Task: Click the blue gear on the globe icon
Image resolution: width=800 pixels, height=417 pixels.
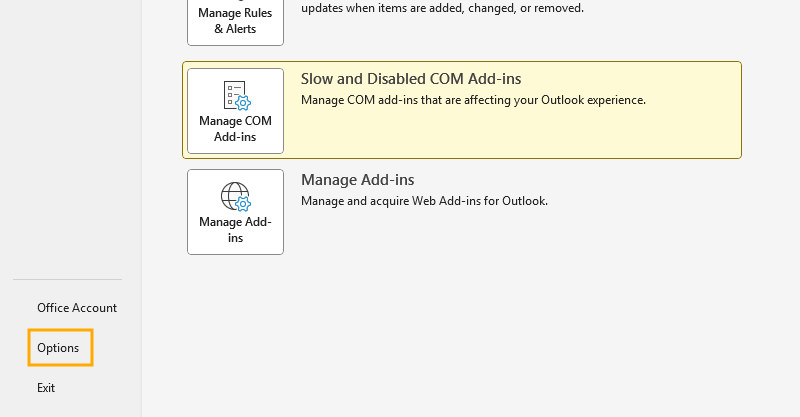Action: [x=243, y=204]
